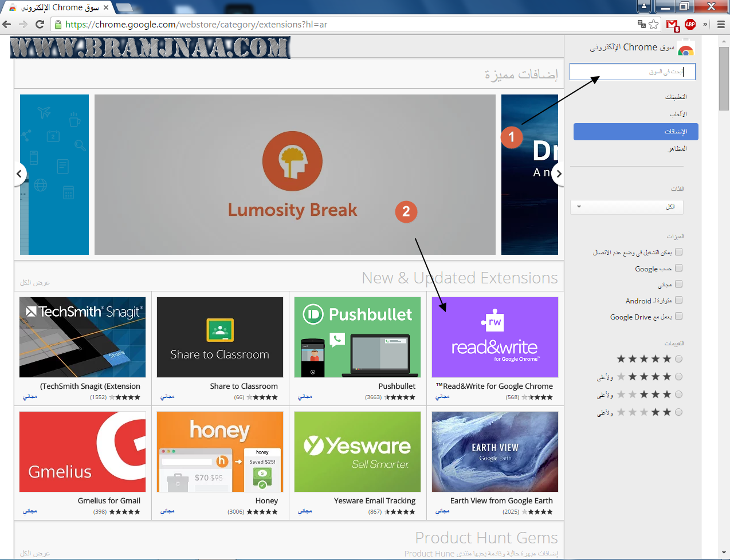The width and height of the screenshot is (730, 560).
Task: Select the highlighted extensions category tab
Action: point(636,132)
